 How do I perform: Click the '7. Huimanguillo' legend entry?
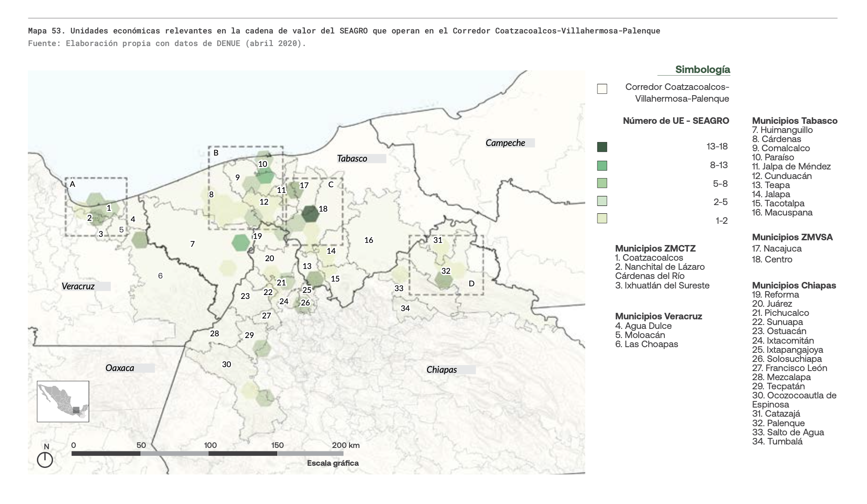pyautogui.click(x=782, y=130)
